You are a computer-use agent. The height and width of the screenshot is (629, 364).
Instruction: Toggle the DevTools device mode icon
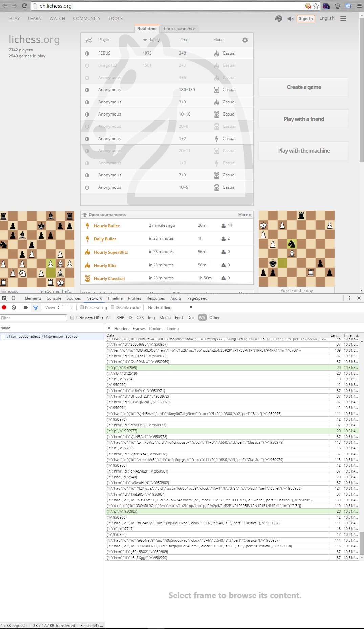(13, 298)
